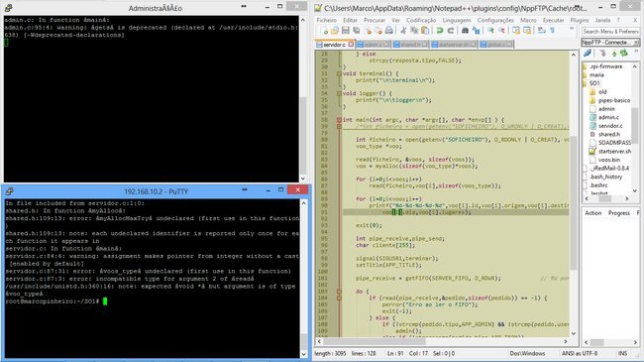The height and width of the screenshot is (362, 644).
Task: Switch to the startserver.sh document tab
Action: pos(454,45)
